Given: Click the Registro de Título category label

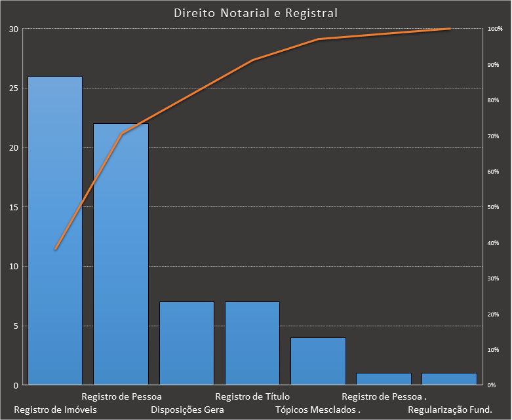Looking at the screenshot, I should coord(252,396).
